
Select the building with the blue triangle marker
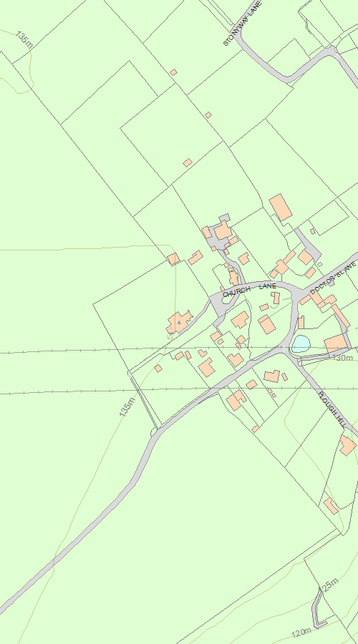[x=179, y=323]
